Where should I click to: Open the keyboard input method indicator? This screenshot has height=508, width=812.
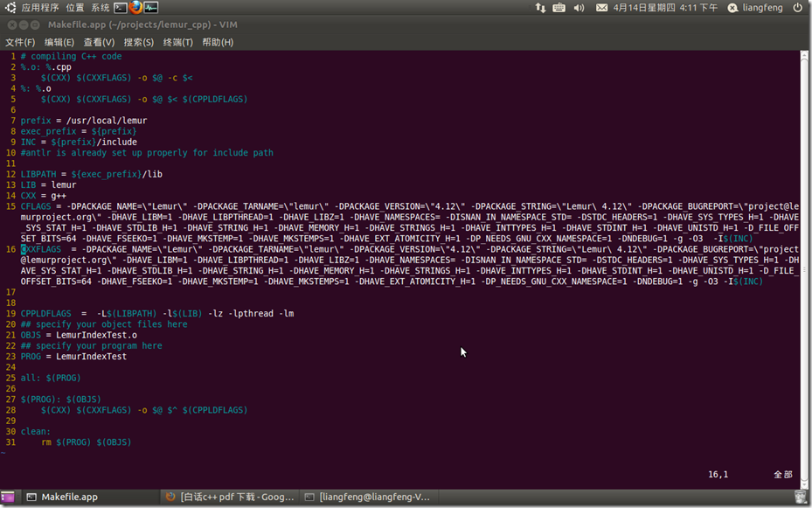tap(559, 8)
